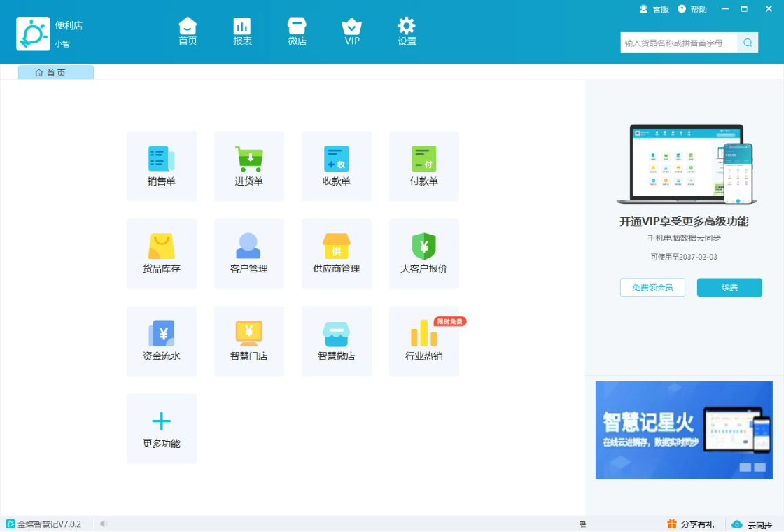Click the 收款单 receipt icon

tap(337, 160)
